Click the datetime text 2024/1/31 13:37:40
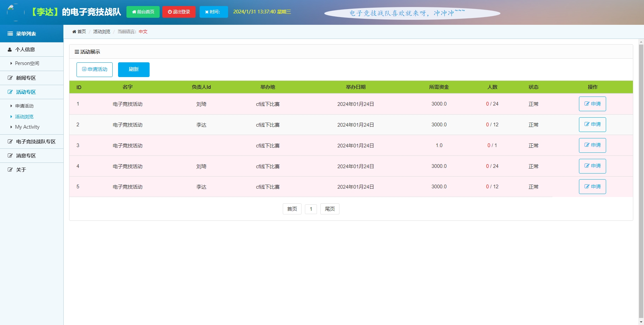Screen dimensions: 644x325 click(255, 12)
